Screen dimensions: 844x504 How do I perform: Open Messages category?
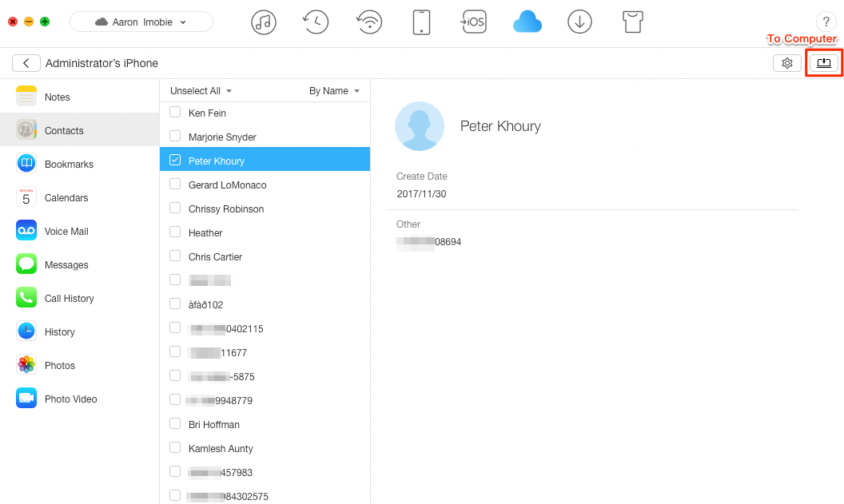[x=80, y=264]
